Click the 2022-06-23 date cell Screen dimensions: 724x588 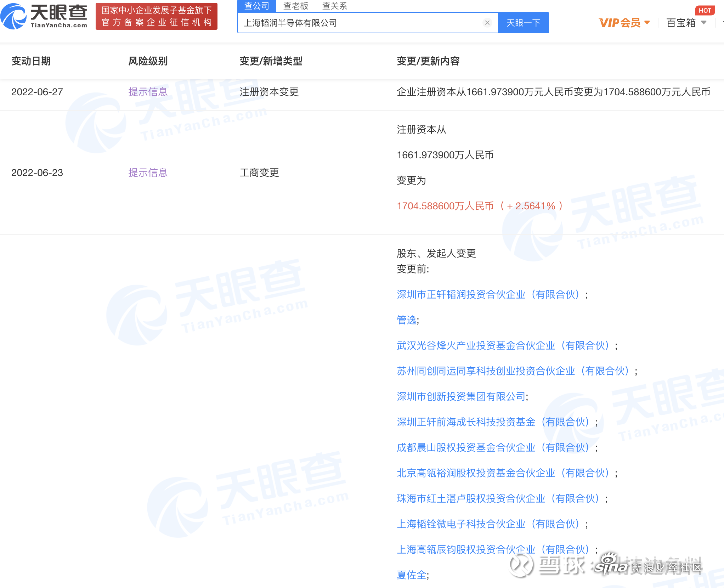click(x=37, y=173)
